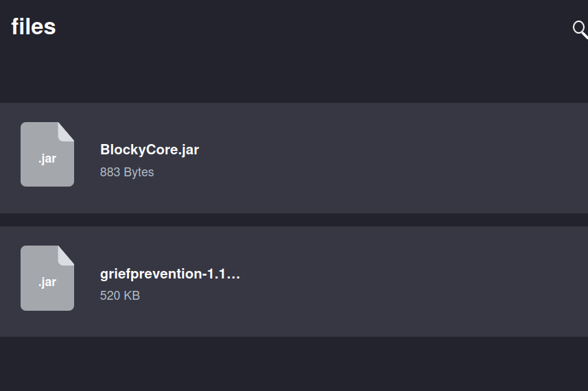The width and height of the screenshot is (588, 391).
Task: Click the folded corner of griefprevention icon
Action: click(66, 254)
